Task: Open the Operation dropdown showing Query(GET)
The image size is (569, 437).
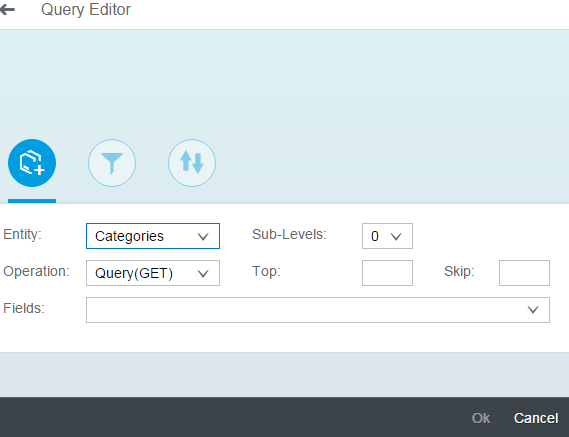Action: pos(153,273)
